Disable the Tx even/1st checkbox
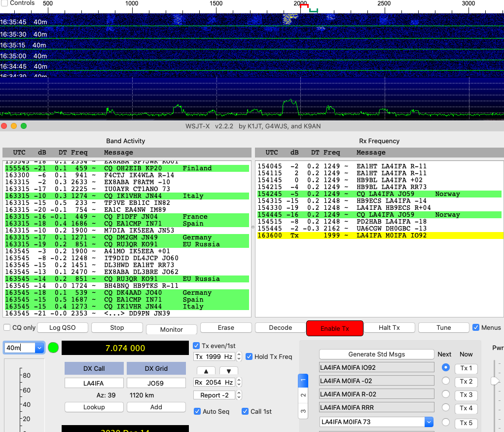This screenshot has height=432, width=504. (x=197, y=346)
